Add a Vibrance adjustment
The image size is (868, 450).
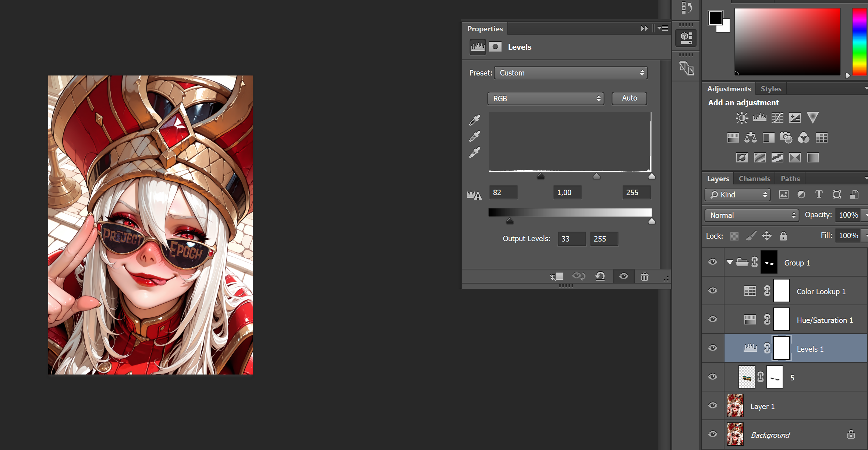812,118
